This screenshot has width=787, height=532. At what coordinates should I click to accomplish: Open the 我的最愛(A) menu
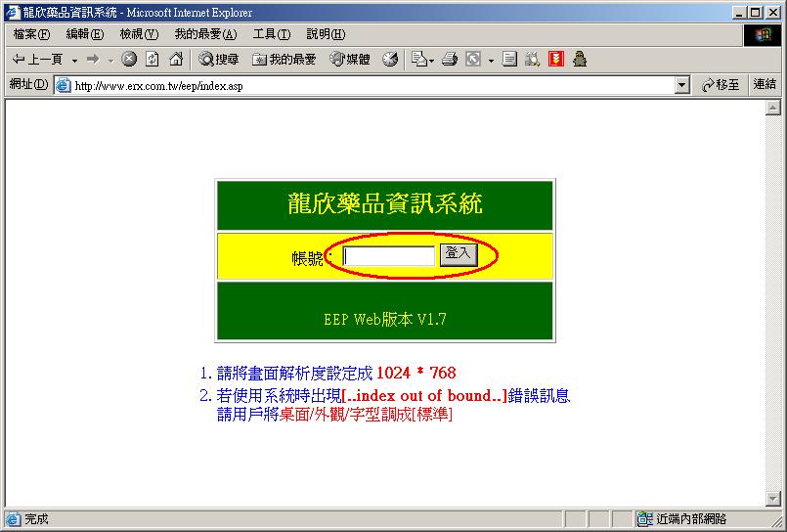[205, 34]
